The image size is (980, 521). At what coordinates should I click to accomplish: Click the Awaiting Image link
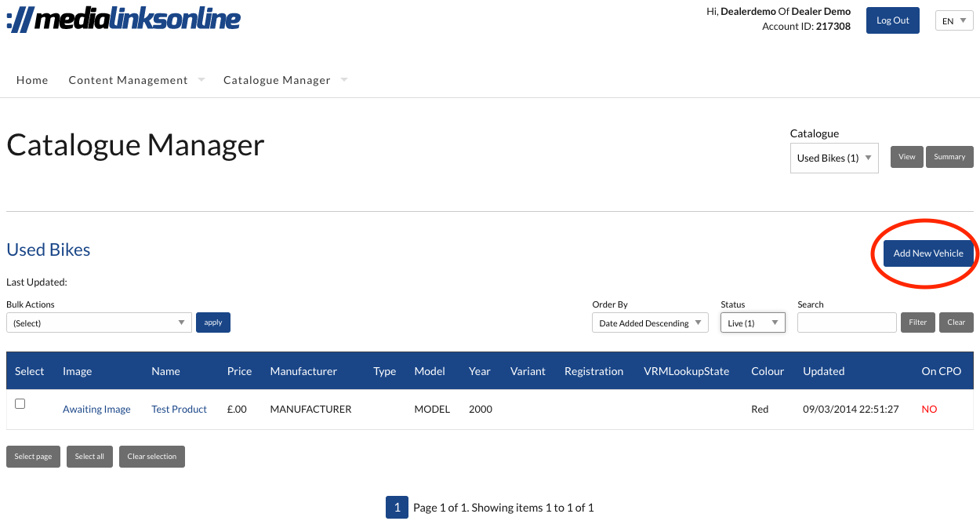(96, 409)
